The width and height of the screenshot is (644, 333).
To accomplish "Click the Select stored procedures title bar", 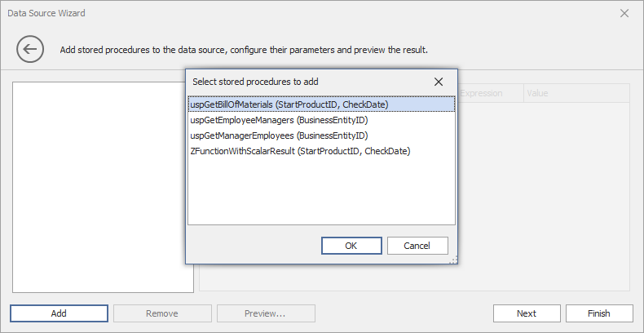I will point(308,82).
